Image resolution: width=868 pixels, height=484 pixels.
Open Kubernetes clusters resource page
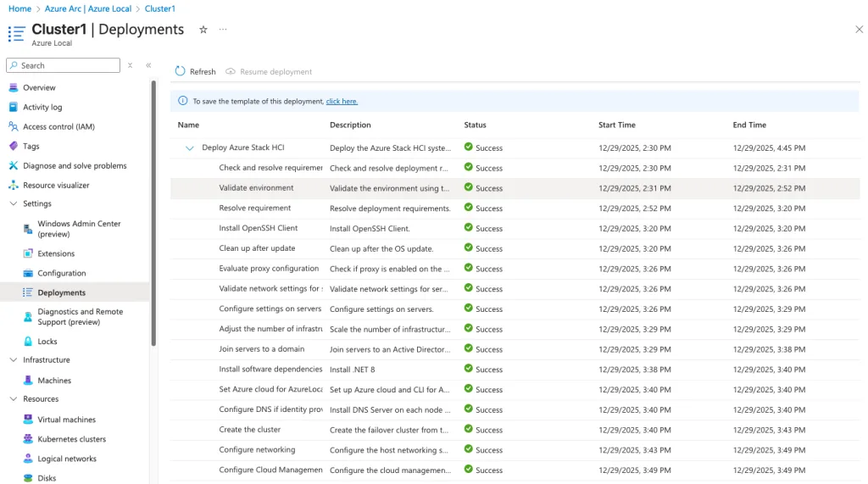[71, 439]
